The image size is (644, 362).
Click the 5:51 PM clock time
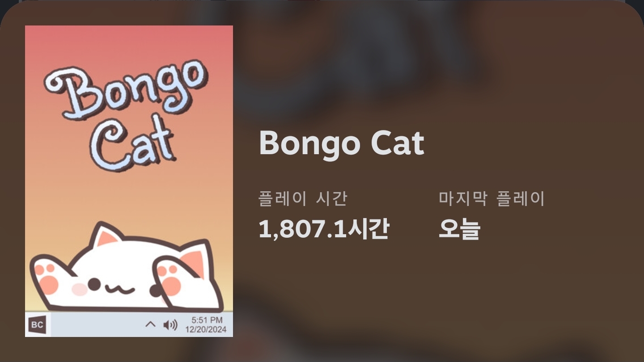coord(207,320)
